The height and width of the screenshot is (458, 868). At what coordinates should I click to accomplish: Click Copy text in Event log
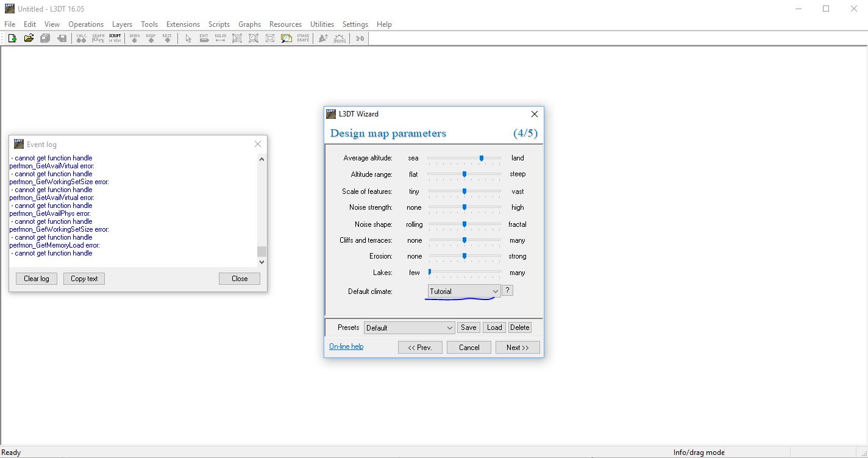(84, 279)
